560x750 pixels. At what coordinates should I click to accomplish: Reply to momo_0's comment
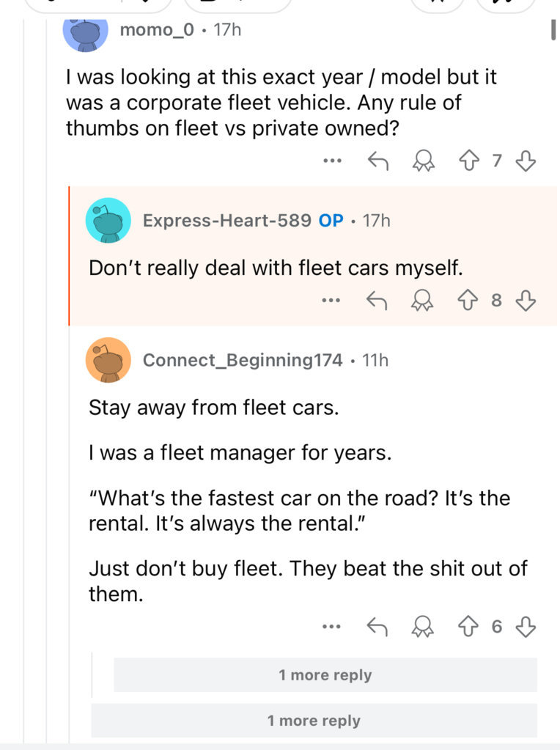pos(377,161)
